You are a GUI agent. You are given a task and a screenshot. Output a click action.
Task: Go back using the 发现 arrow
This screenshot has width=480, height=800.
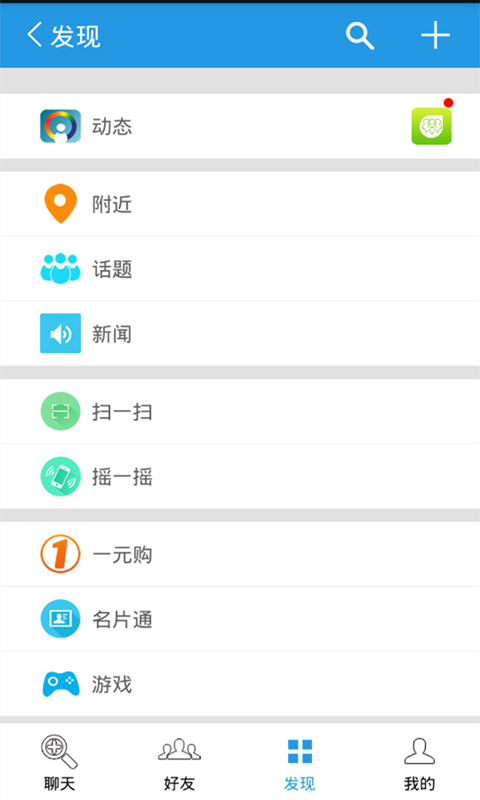(64, 36)
